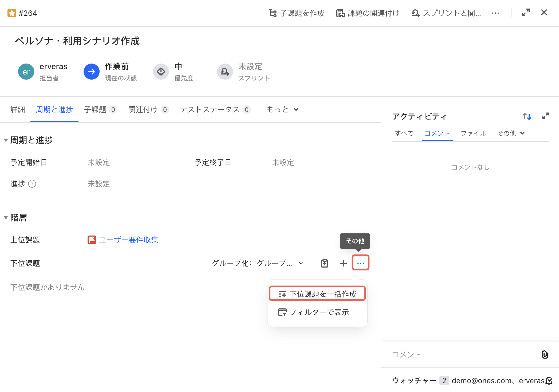
Task: Click the activity sort order arrows icon
Action: [527, 116]
